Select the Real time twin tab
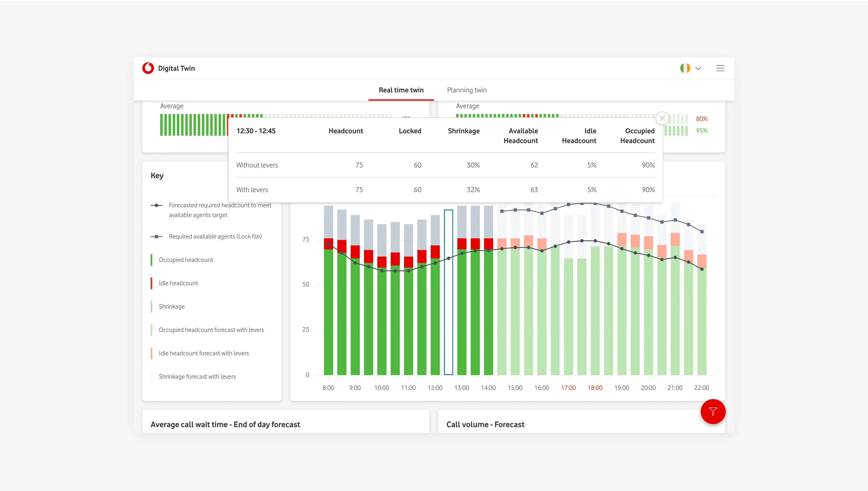This screenshot has width=868, height=491. [401, 90]
